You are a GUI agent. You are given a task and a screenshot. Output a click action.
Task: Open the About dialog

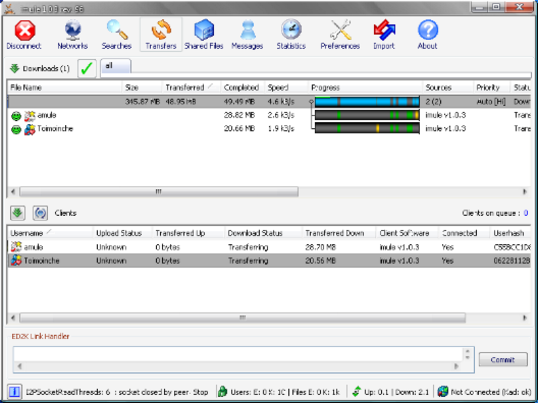428,35
